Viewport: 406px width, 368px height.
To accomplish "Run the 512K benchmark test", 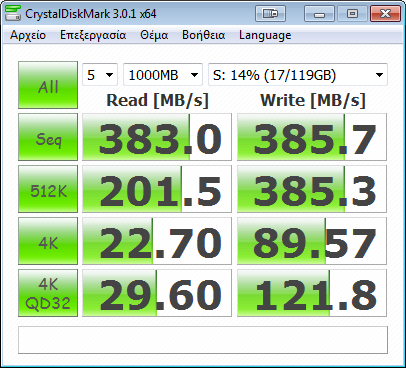I will point(48,189).
